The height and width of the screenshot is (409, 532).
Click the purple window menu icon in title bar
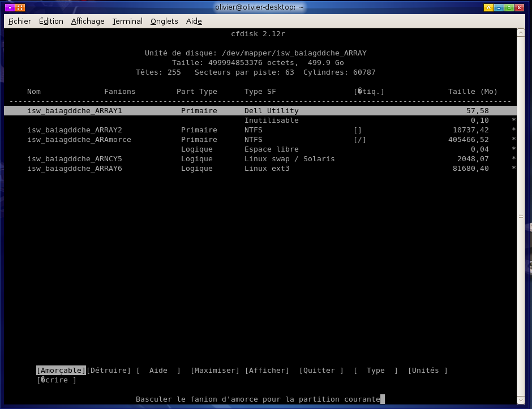tap(9, 7)
